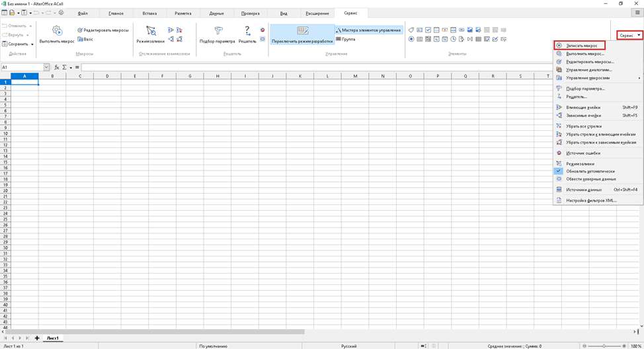Click into the formula input line
The width and height of the screenshot is (644, 349).
(x=331, y=67)
